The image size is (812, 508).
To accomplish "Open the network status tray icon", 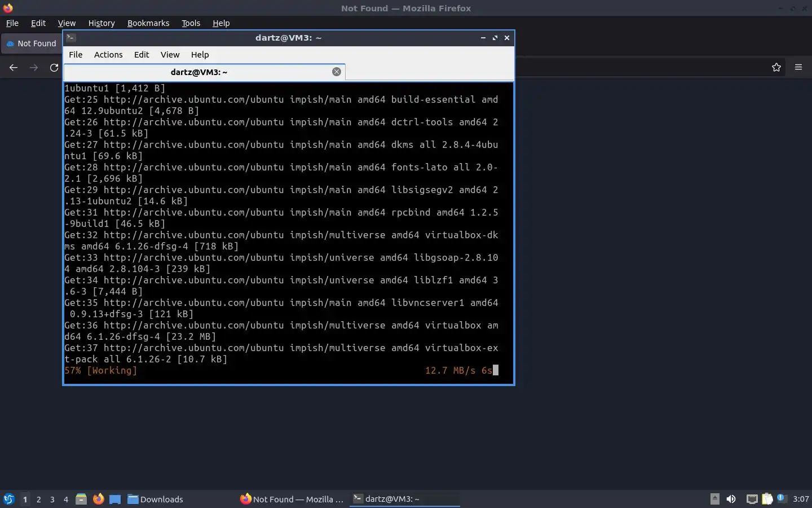I will (752, 499).
